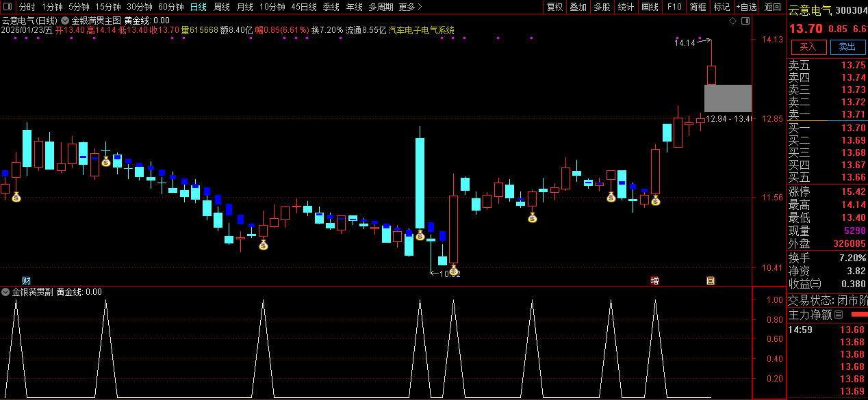Click the 增 marker on the timeline

tap(654, 280)
